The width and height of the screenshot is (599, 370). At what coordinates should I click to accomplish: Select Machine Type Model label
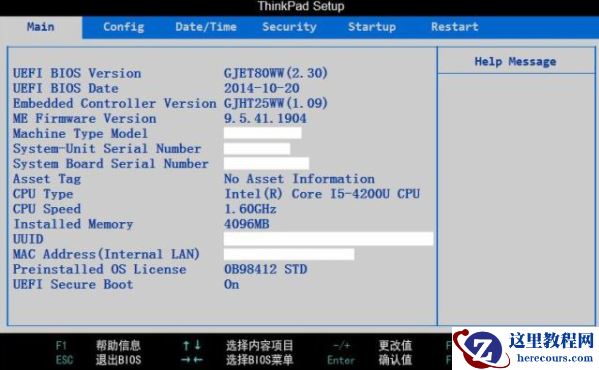tap(80, 134)
